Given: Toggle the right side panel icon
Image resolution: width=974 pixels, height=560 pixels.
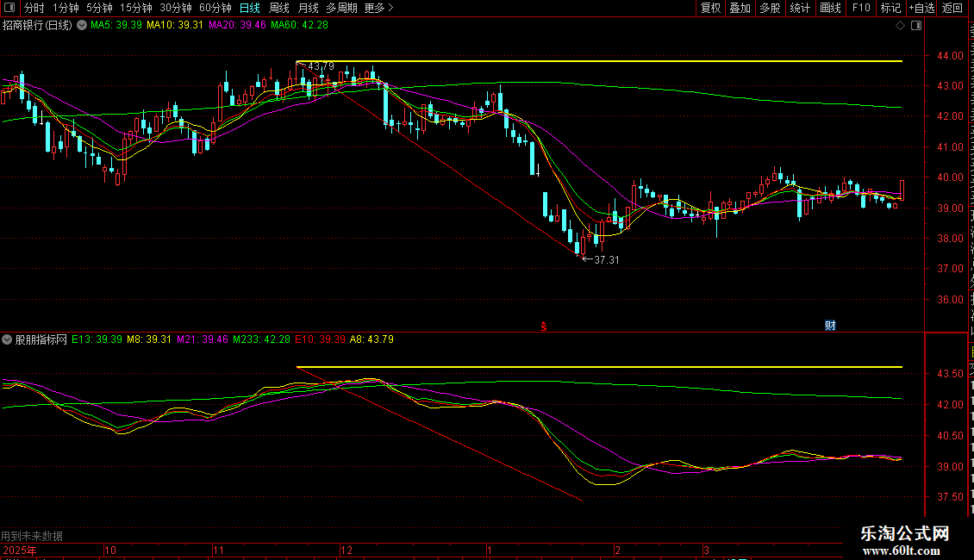Looking at the screenshot, I should click(x=916, y=26).
